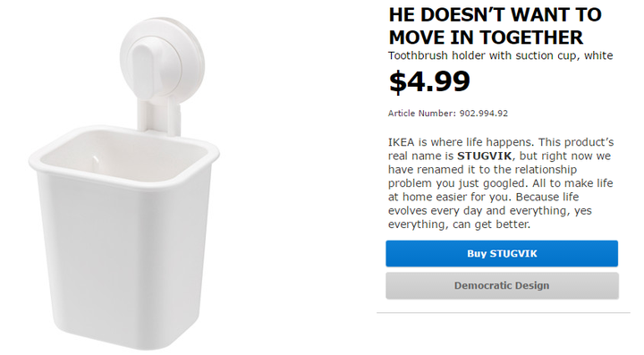The height and width of the screenshot is (355, 644).
Task: Click the $4.99 price
Action: [x=429, y=81]
